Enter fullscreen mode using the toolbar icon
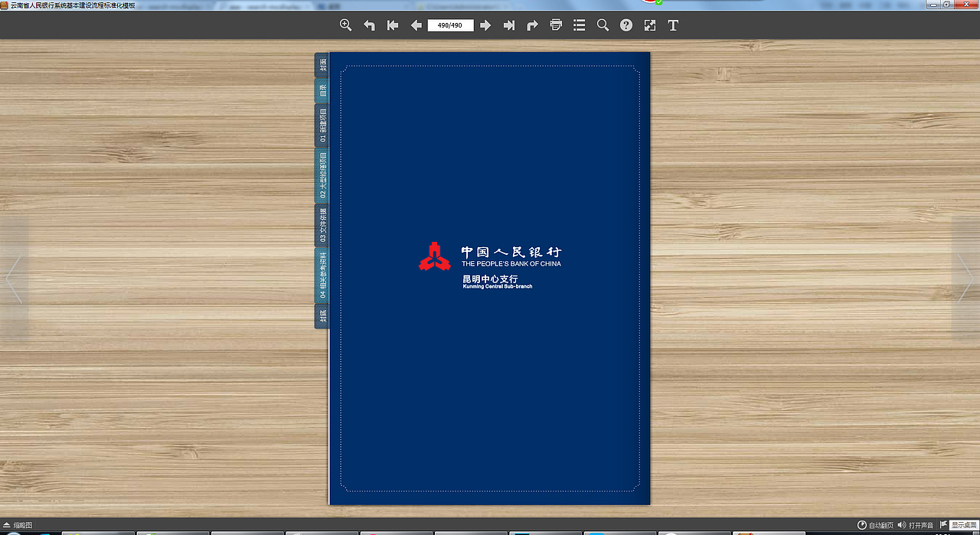The height and width of the screenshot is (535, 980). tap(649, 25)
